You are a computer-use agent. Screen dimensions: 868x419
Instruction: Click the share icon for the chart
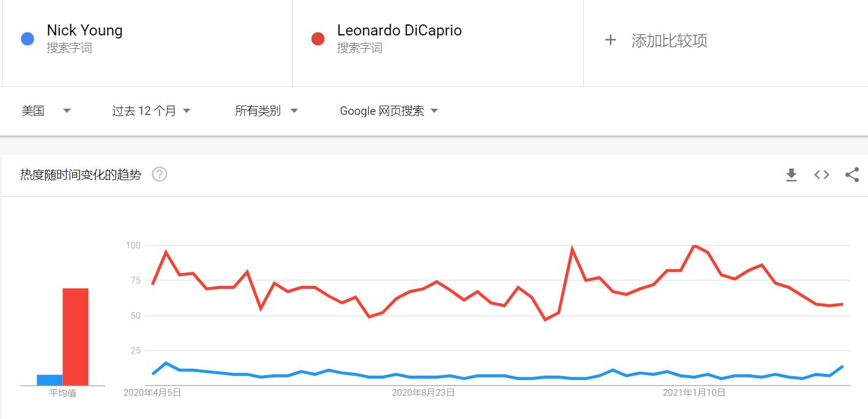click(x=851, y=175)
